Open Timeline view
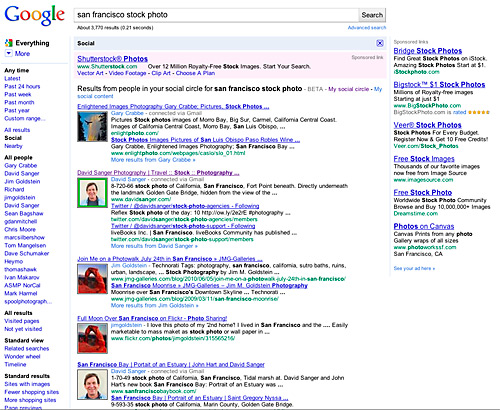500x410 pixels. pos(15,364)
